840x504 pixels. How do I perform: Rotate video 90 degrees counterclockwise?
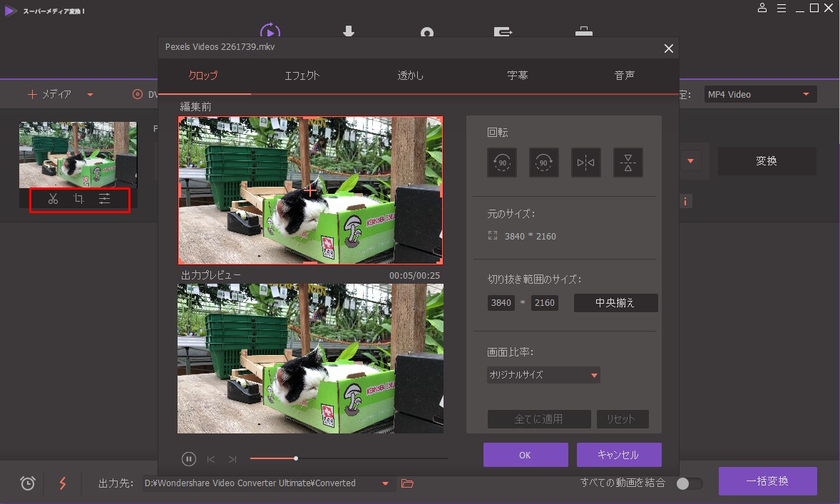[501, 163]
